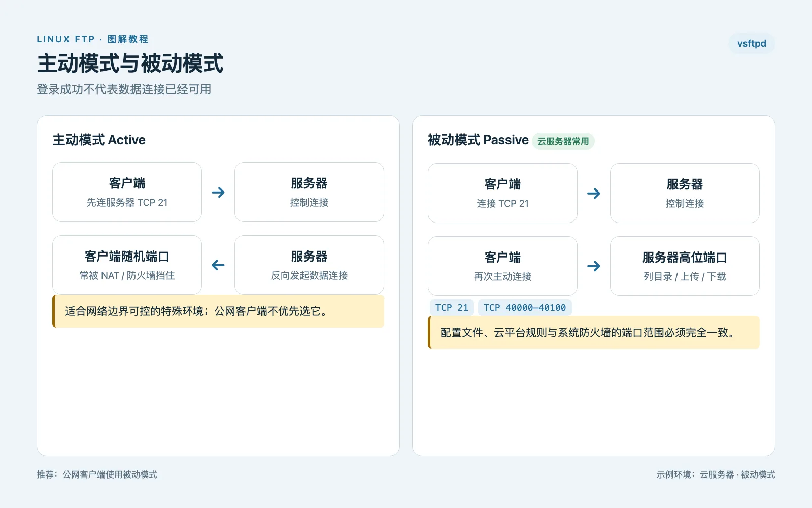The height and width of the screenshot is (508, 812).
Task: Click the TCP 40000–40100 port chip
Action: (525, 307)
